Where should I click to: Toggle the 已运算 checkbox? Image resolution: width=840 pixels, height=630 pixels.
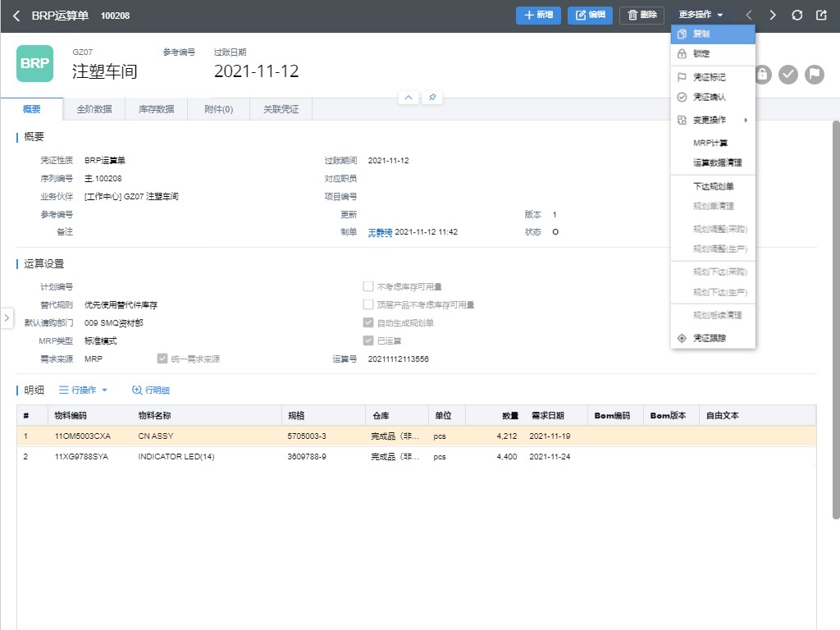(x=368, y=340)
